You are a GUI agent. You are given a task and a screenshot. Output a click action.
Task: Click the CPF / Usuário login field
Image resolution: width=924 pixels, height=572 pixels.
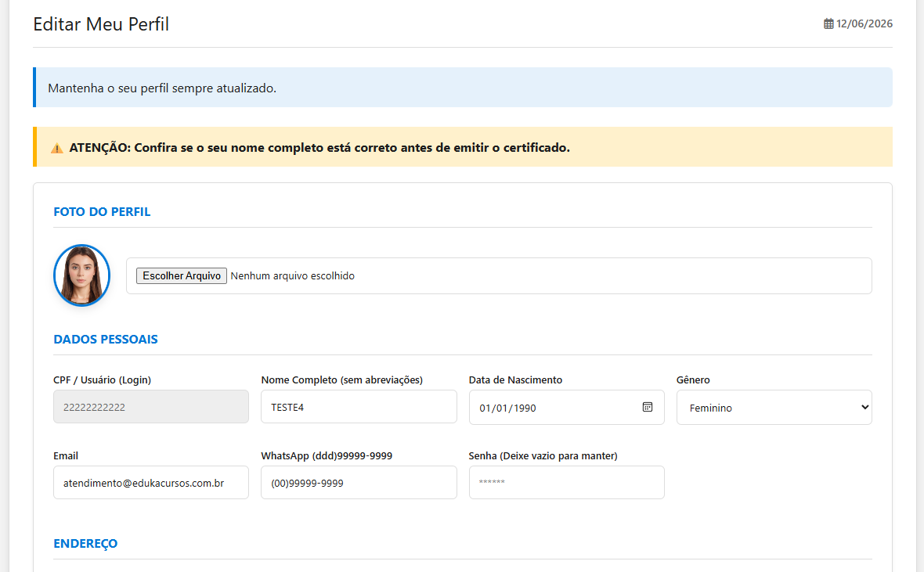click(x=151, y=406)
